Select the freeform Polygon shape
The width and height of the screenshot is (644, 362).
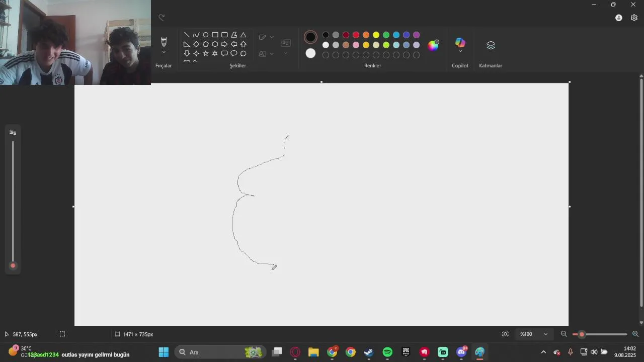point(234,35)
